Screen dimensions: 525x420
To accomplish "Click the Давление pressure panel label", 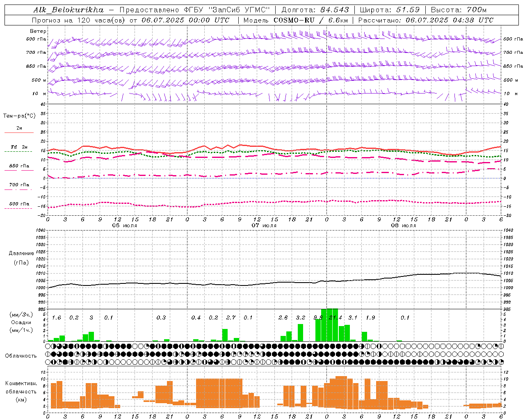I will 21,253.
